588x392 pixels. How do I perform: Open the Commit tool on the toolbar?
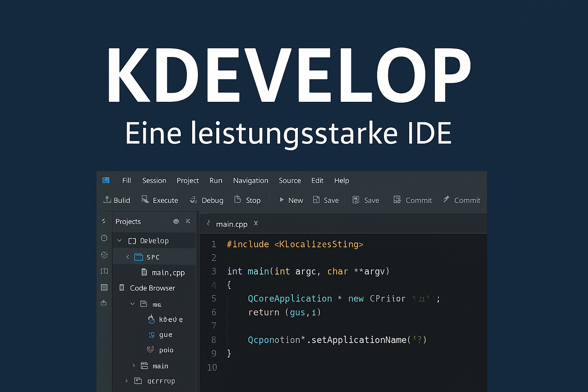[398, 199]
